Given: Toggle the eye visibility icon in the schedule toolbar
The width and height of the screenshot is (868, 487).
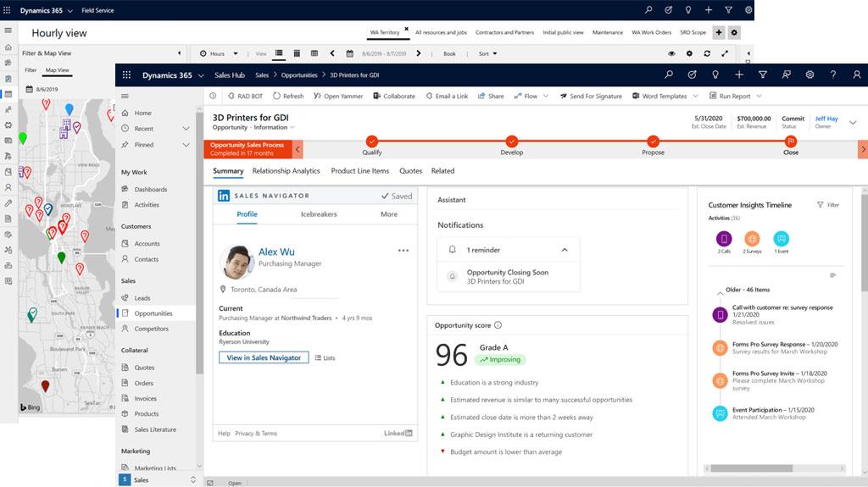Looking at the screenshot, I should click(x=671, y=53).
